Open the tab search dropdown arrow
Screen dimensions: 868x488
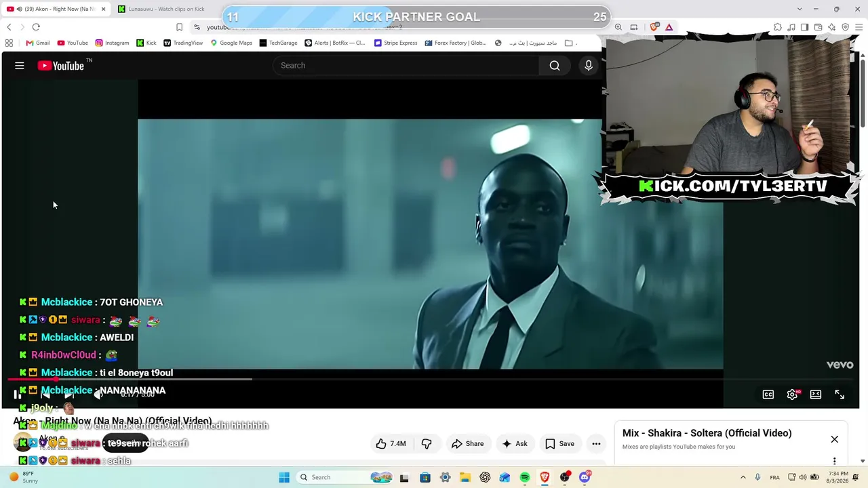pos(800,9)
